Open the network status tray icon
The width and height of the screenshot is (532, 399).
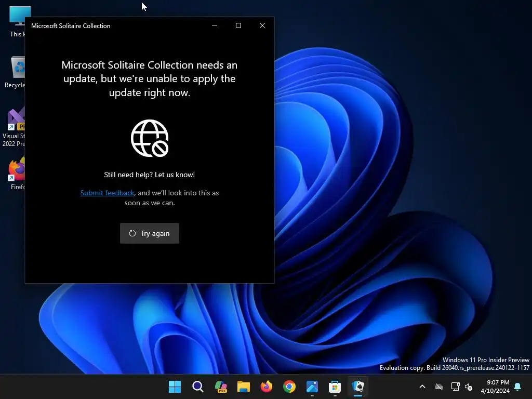click(455, 387)
